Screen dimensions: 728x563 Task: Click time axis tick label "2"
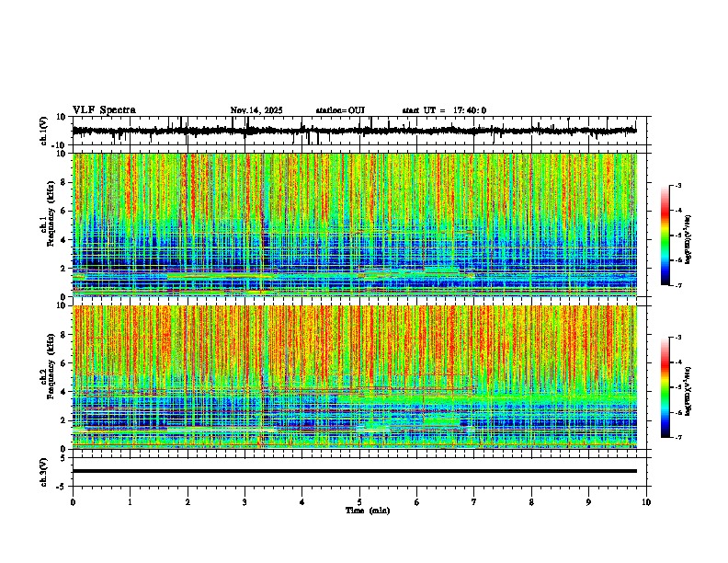click(188, 502)
